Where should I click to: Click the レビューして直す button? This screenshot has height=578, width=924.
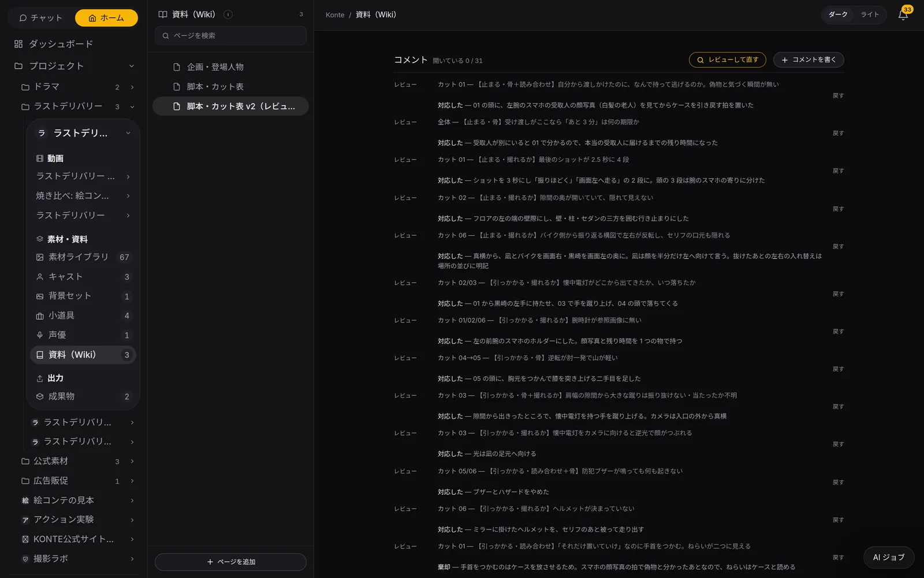(x=727, y=60)
